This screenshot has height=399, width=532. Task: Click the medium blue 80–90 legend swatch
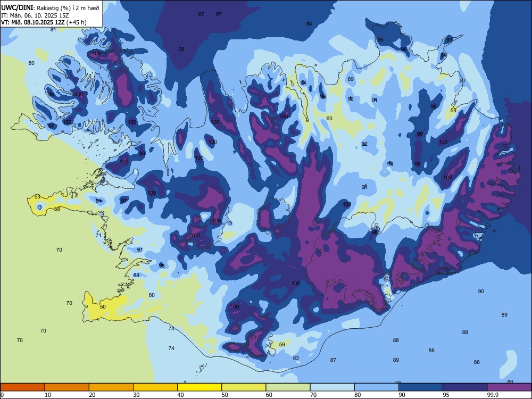pos(377,387)
